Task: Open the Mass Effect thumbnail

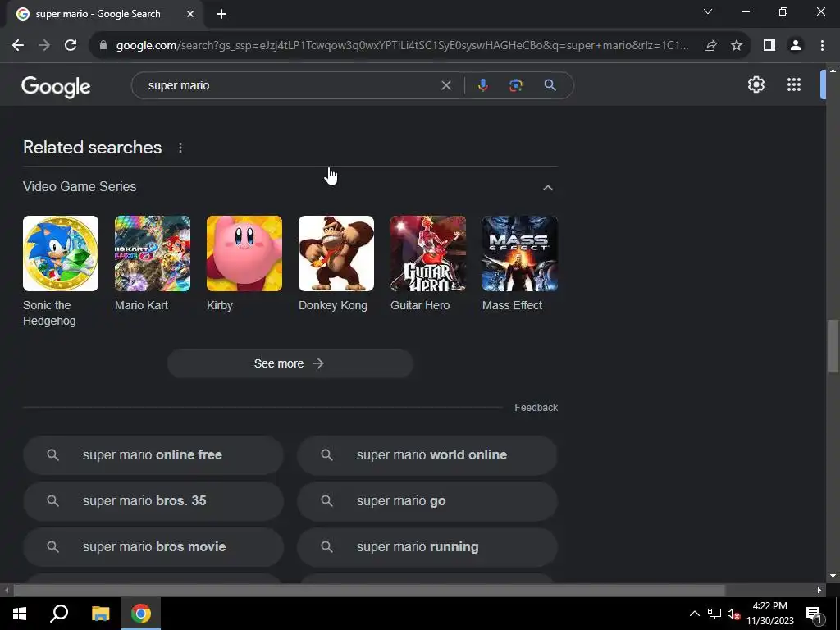Action: point(519,253)
